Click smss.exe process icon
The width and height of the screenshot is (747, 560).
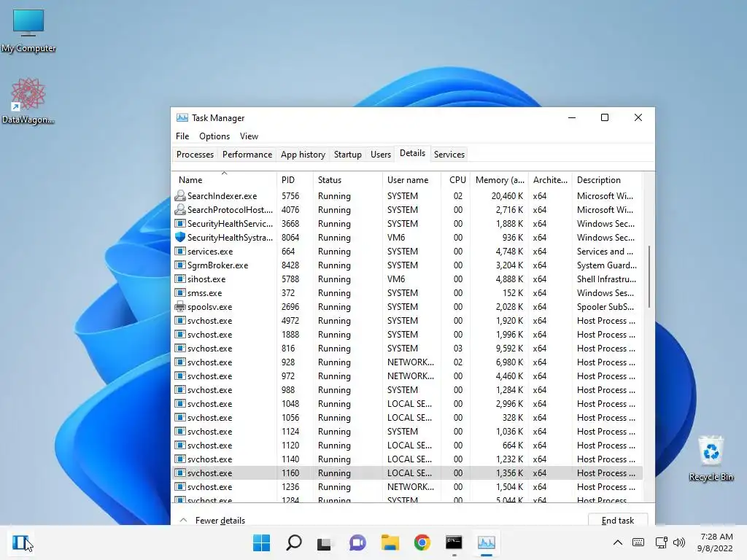point(180,292)
